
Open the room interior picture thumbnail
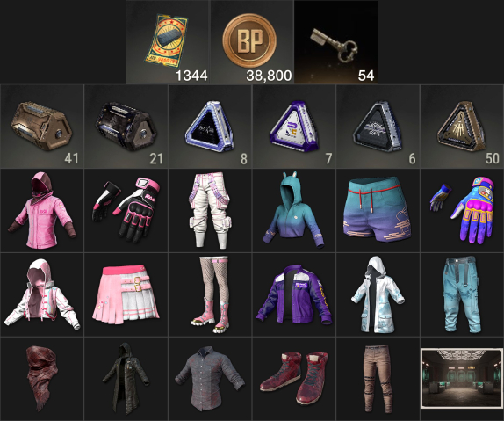[462, 378]
